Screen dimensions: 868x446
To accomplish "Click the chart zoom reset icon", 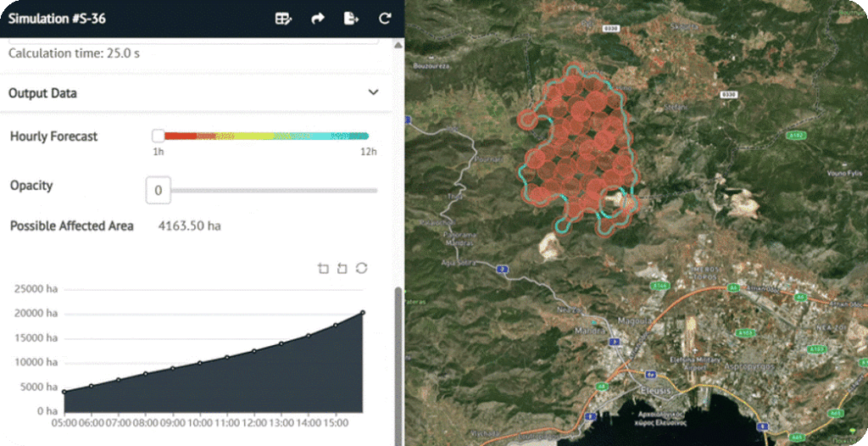I will [x=342, y=269].
